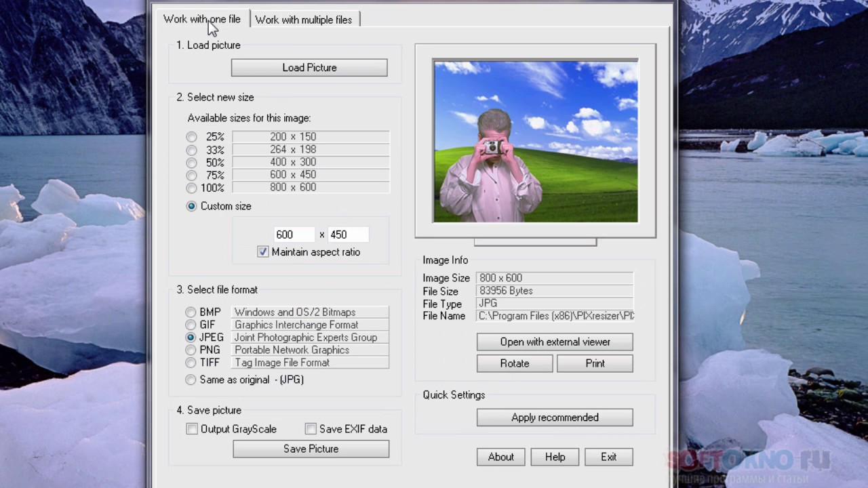The image size is (868, 488).
Task: Select the 100% size radio button
Action: pyautogui.click(x=191, y=188)
